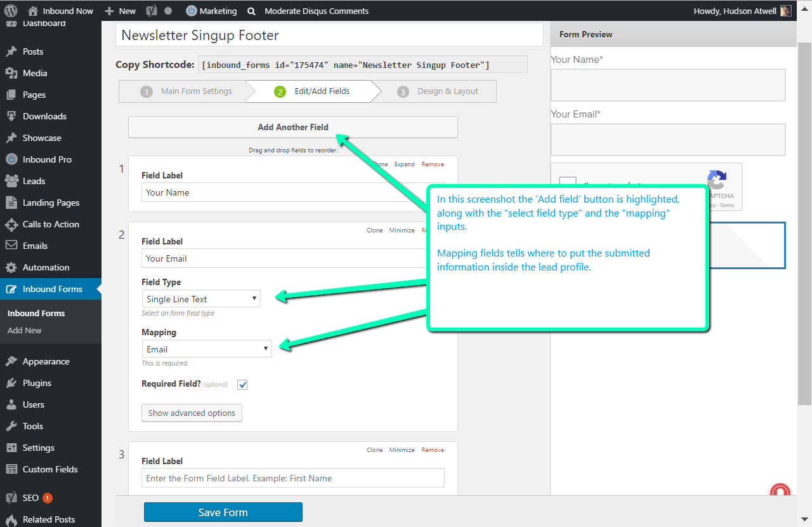
Task: Click the search magnifier icon in admin bar
Action: [252, 11]
